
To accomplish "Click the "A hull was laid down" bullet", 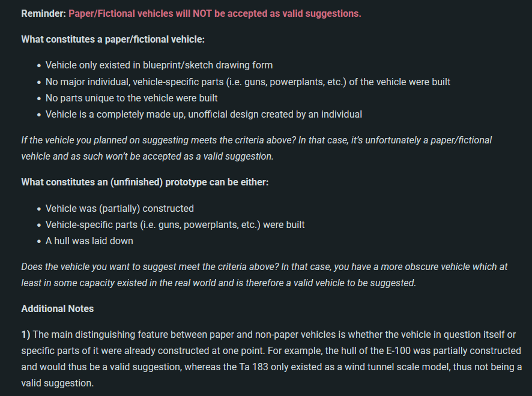I will (x=89, y=241).
